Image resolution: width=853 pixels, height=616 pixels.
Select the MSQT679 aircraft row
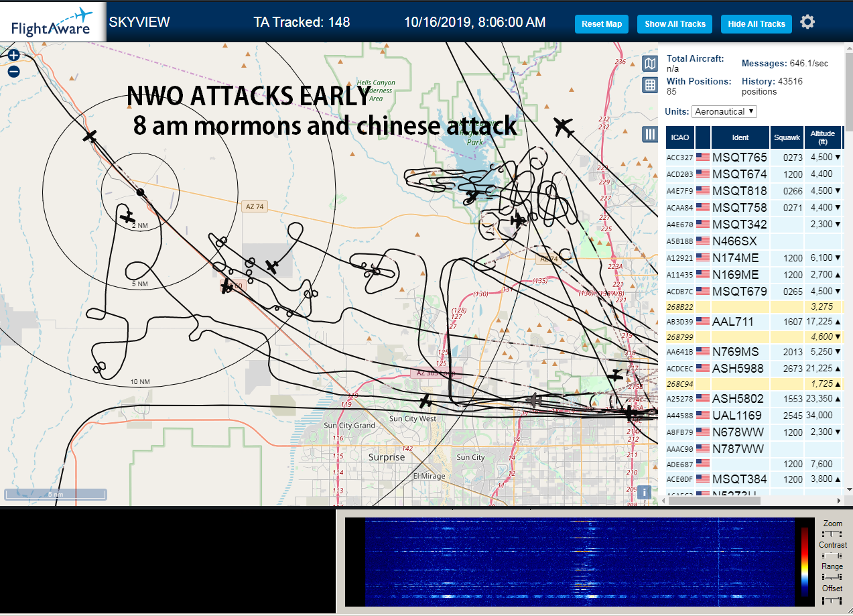click(x=754, y=292)
